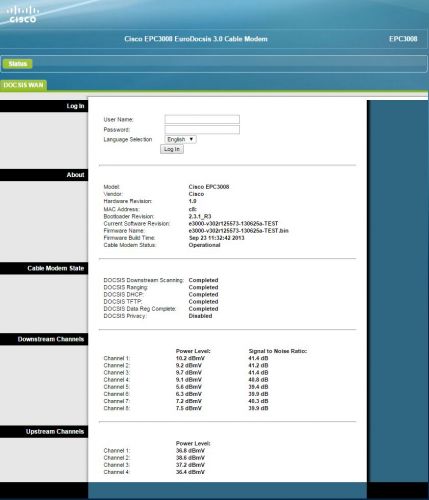Click the DOCSIS Downstream Scanning label
The height and width of the screenshot is (500, 429).
[x=144, y=280]
